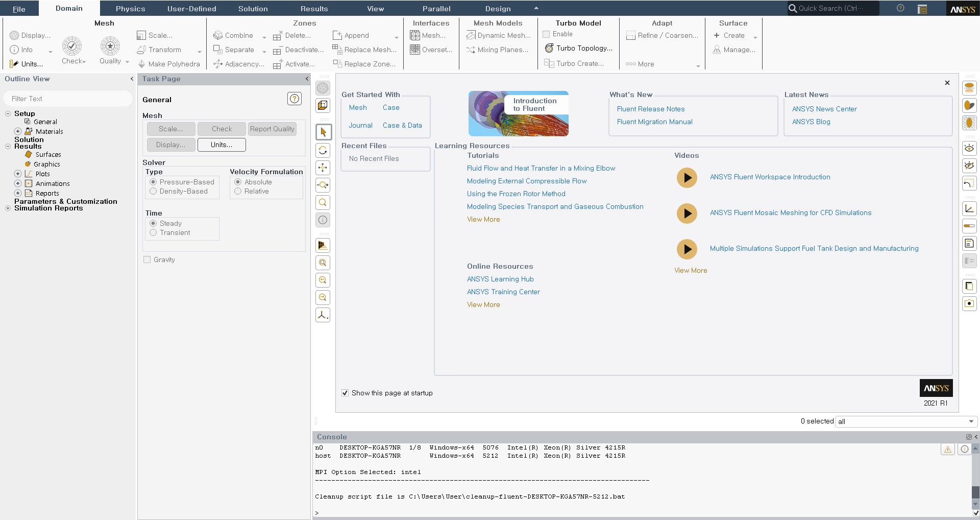
Task: Expand the Plots tree node
Action: (18, 174)
